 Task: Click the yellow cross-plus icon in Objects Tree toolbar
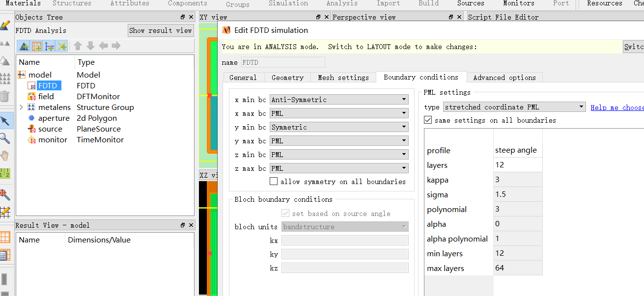61,46
